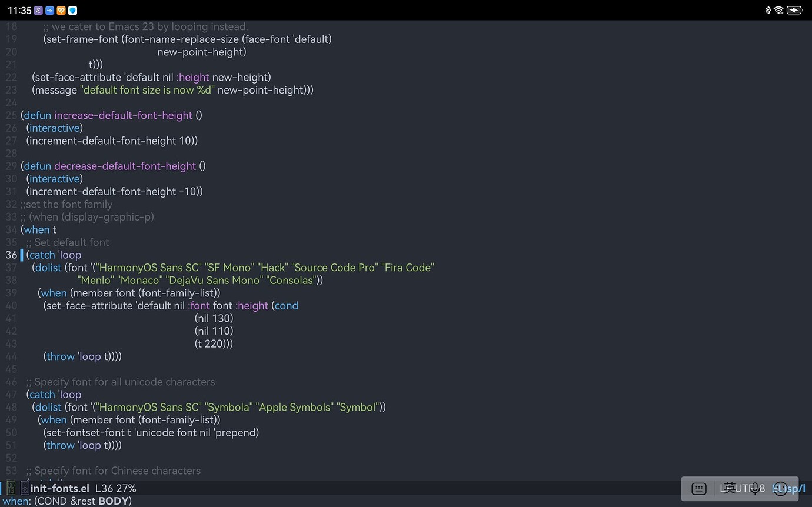812x507 pixels.
Task: Click the blue when keyword in the echo area
Action: point(16,501)
